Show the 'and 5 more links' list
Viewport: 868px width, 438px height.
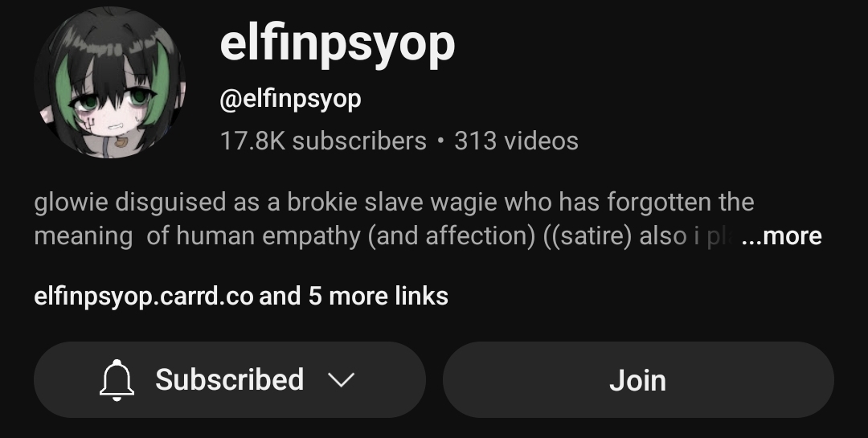(354, 296)
